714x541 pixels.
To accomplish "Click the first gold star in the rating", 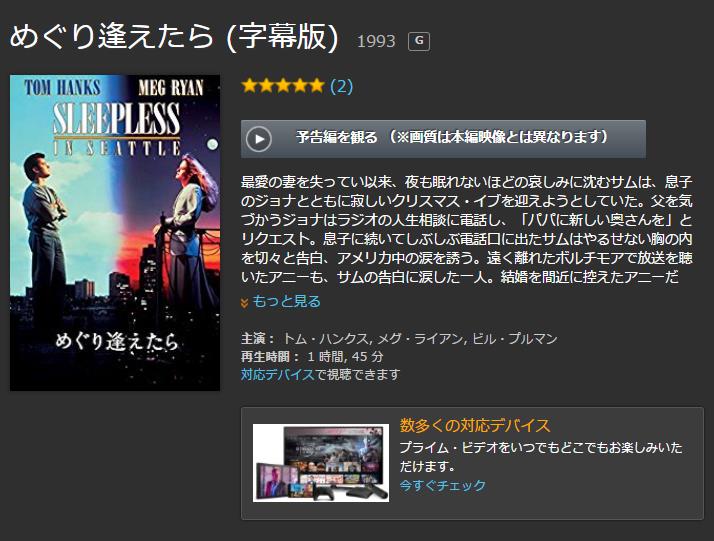I will (x=250, y=86).
